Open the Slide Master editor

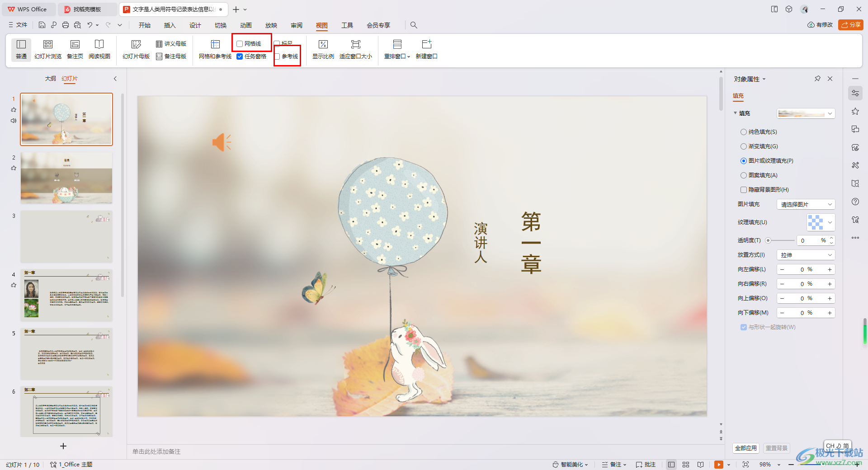tap(136, 49)
